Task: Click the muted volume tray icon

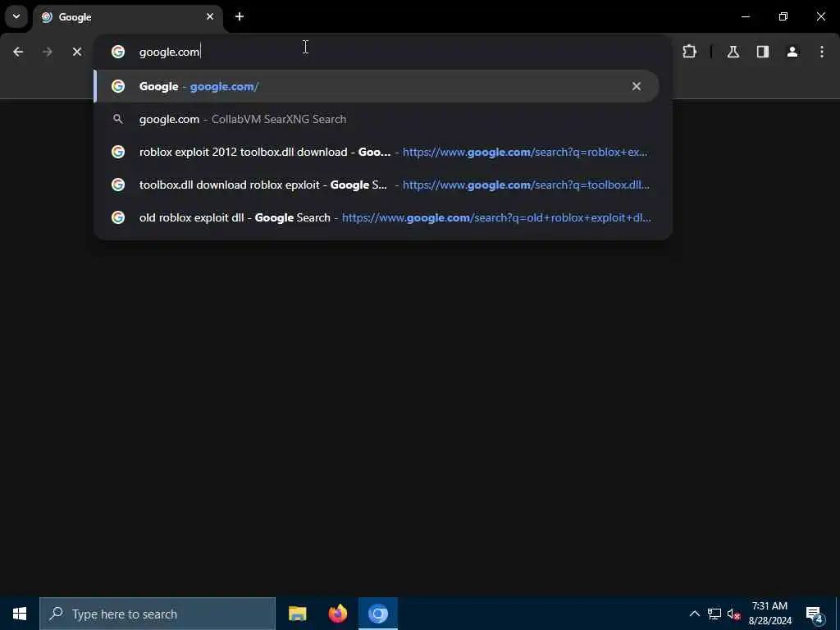Action: pyautogui.click(x=733, y=614)
